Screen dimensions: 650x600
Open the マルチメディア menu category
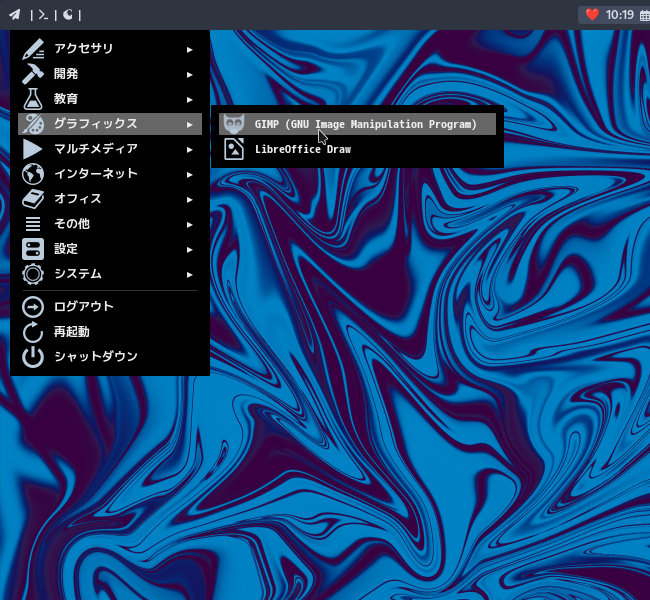tap(110, 149)
